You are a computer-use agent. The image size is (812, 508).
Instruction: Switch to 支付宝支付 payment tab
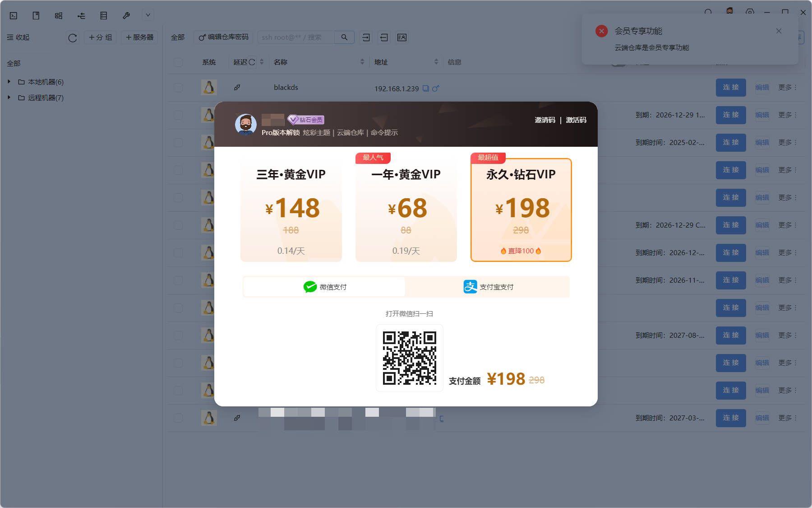[x=488, y=287]
